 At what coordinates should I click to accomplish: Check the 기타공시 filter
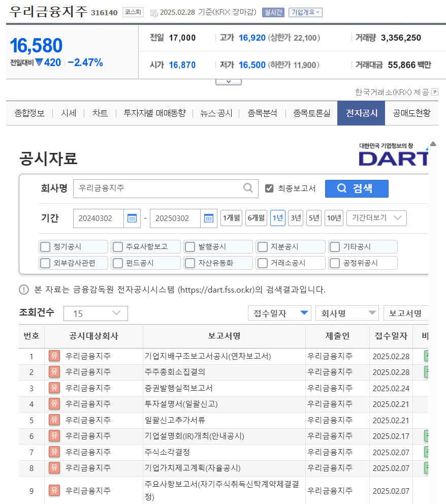pos(335,247)
